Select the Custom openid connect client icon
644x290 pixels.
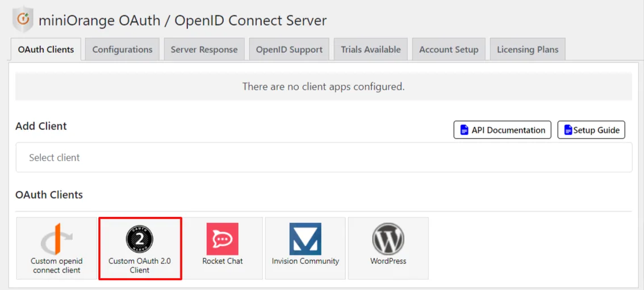[x=57, y=239]
